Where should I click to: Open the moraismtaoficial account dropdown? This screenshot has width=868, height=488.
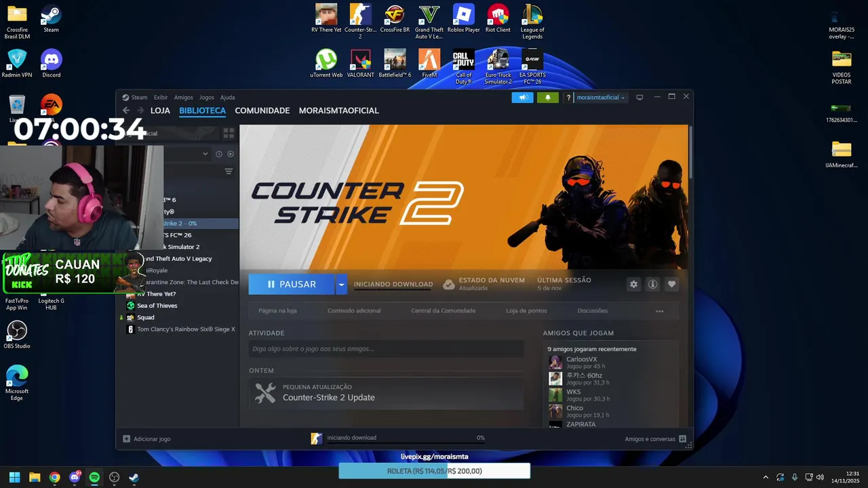point(601,98)
